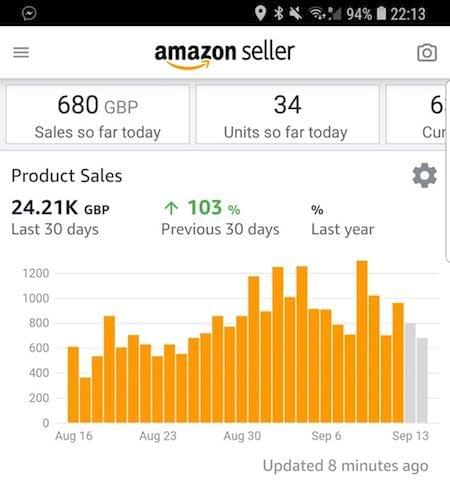The image size is (450, 482).
Task: Tap the Wi-Fi status icon
Action: tap(317, 13)
